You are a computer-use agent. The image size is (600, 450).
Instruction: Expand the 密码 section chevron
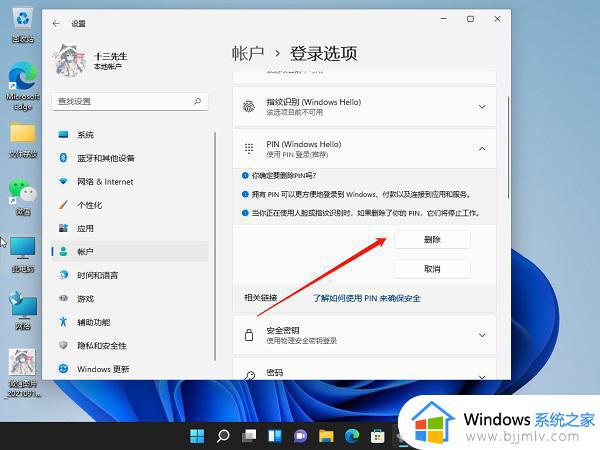click(482, 377)
